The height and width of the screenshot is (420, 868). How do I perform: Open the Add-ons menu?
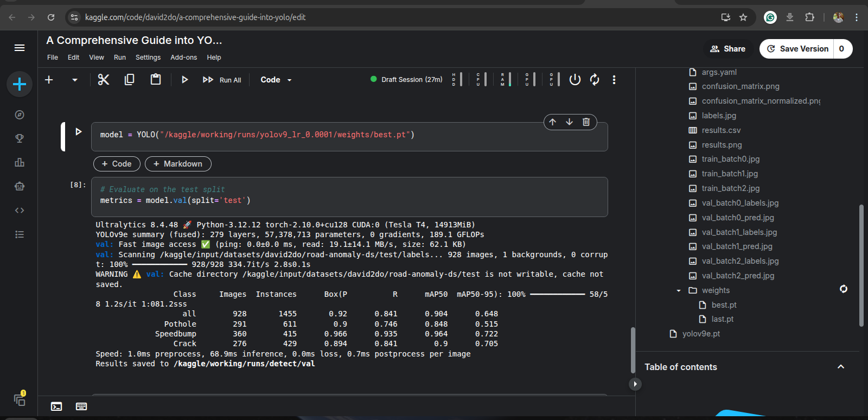coord(184,58)
